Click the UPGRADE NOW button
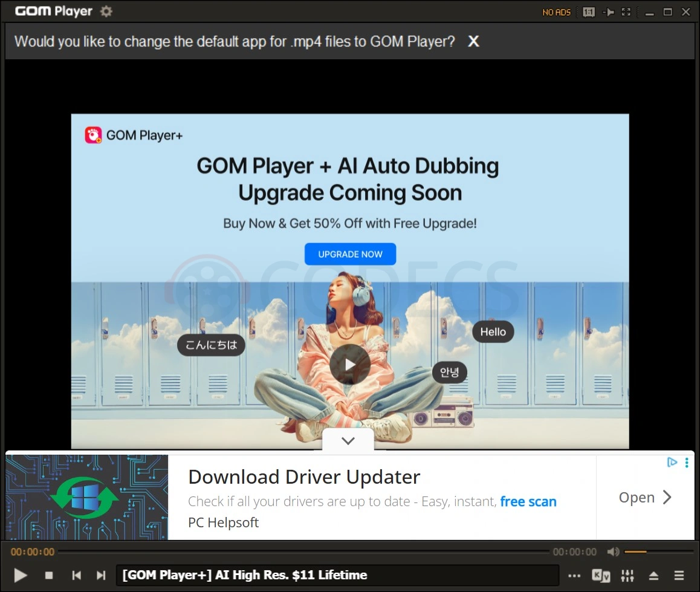This screenshot has width=700, height=592. point(351,254)
